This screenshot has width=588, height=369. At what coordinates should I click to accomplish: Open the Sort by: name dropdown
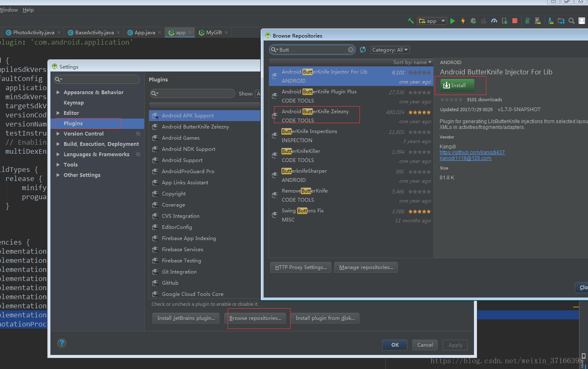click(412, 62)
